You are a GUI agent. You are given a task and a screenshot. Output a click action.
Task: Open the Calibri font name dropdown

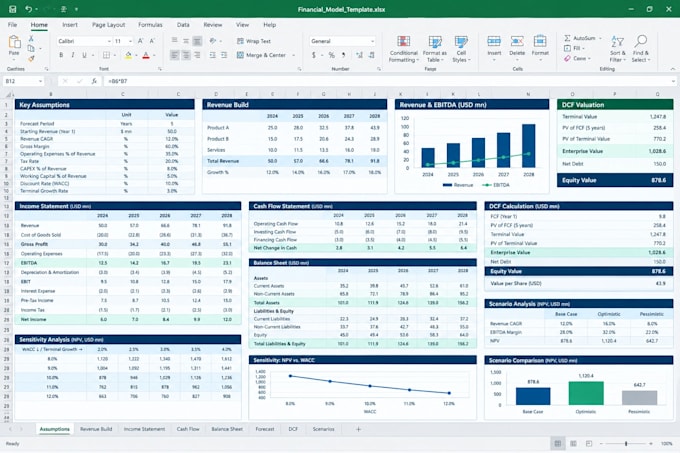pyautogui.click(x=109, y=41)
